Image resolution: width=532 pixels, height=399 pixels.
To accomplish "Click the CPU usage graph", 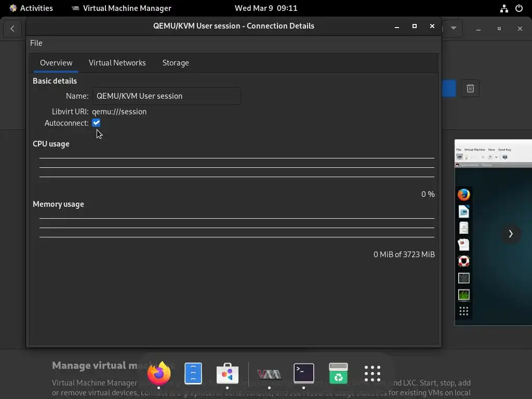I will (237, 168).
